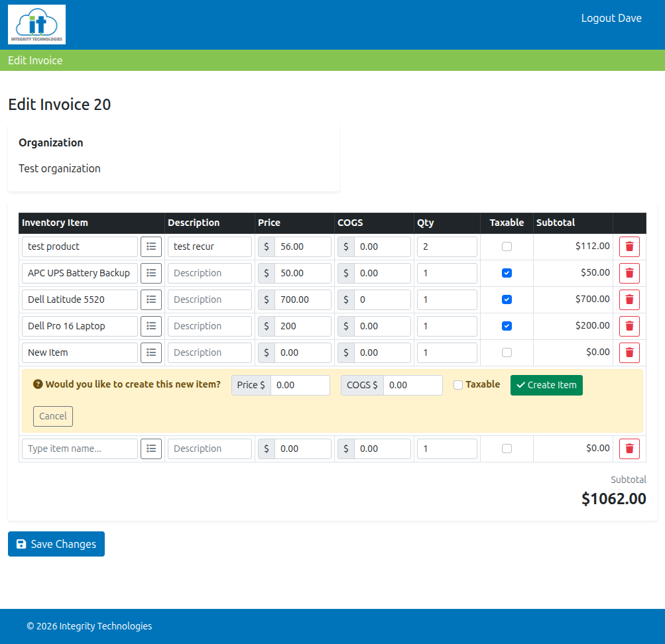Screen dimensions: 665x644
Task: Open item list for Dell Pro 16 Laptop
Action: tap(151, 326)
